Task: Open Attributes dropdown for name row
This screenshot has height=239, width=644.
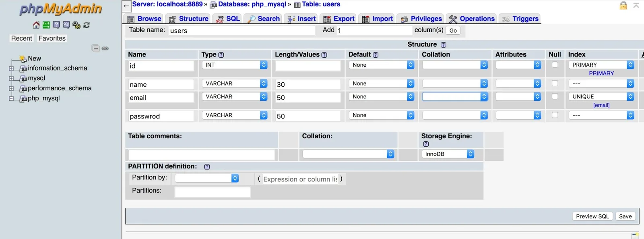Action: point(518,83)
